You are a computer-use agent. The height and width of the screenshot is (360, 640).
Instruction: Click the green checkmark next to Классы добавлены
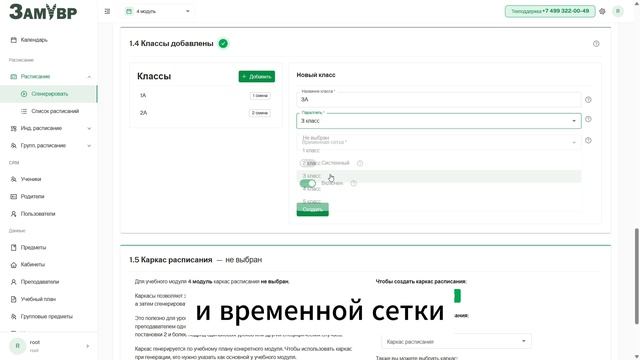tap(223, 43)
